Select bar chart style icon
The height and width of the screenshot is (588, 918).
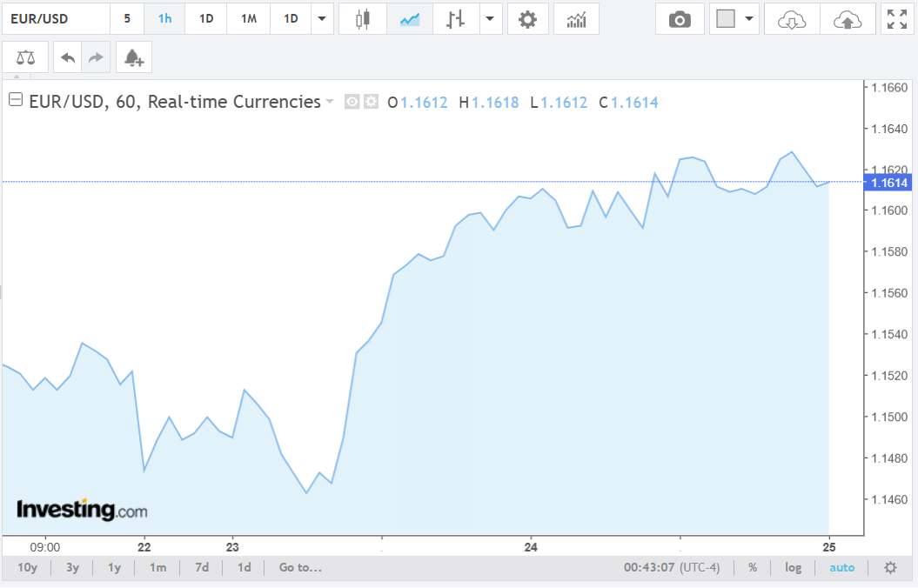tap(455, 19)
